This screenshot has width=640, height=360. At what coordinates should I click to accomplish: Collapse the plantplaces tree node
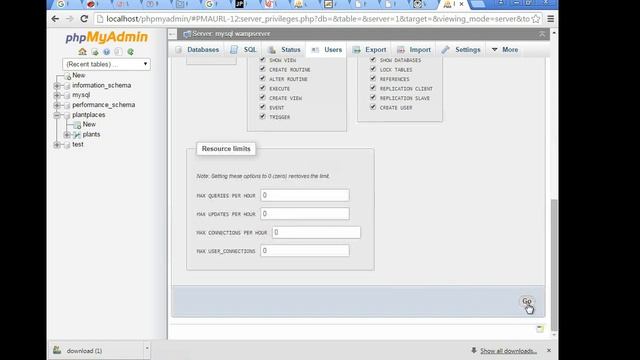pyautogui.click(x=57, y=116)
